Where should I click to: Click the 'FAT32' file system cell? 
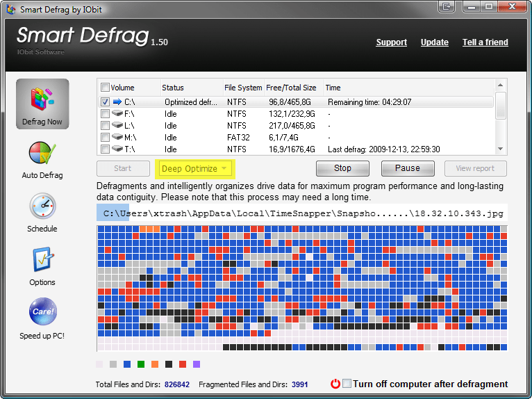coord(238,137)
